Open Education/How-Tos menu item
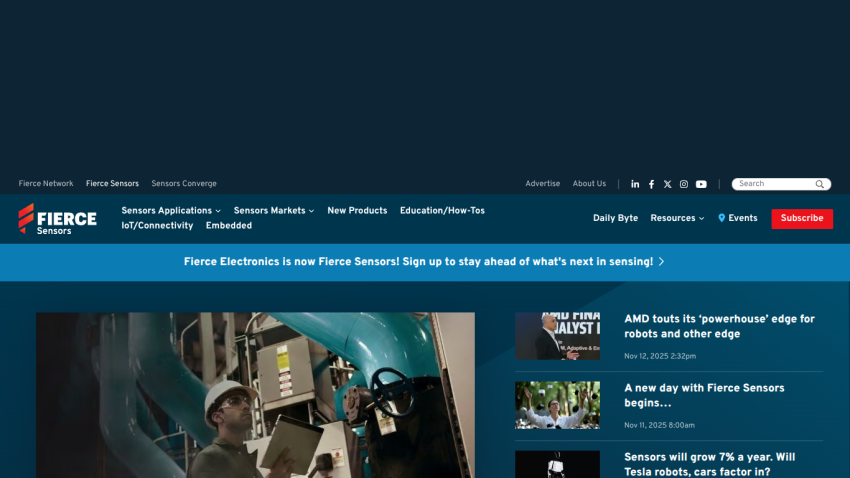This screenshot has height=478, width=850. [x=442, y=211]
